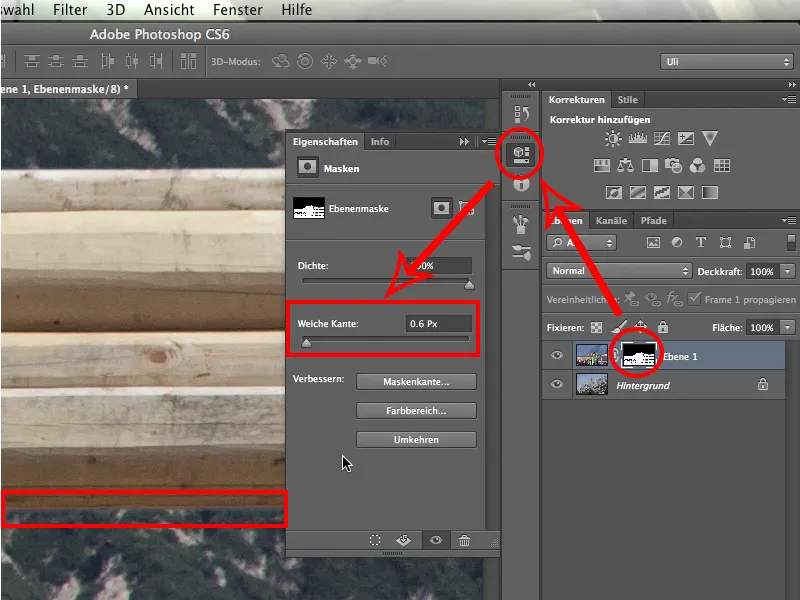Filter layers by adjustment layers icon
This screenshot has width=800, height=600.
point(677,242)
